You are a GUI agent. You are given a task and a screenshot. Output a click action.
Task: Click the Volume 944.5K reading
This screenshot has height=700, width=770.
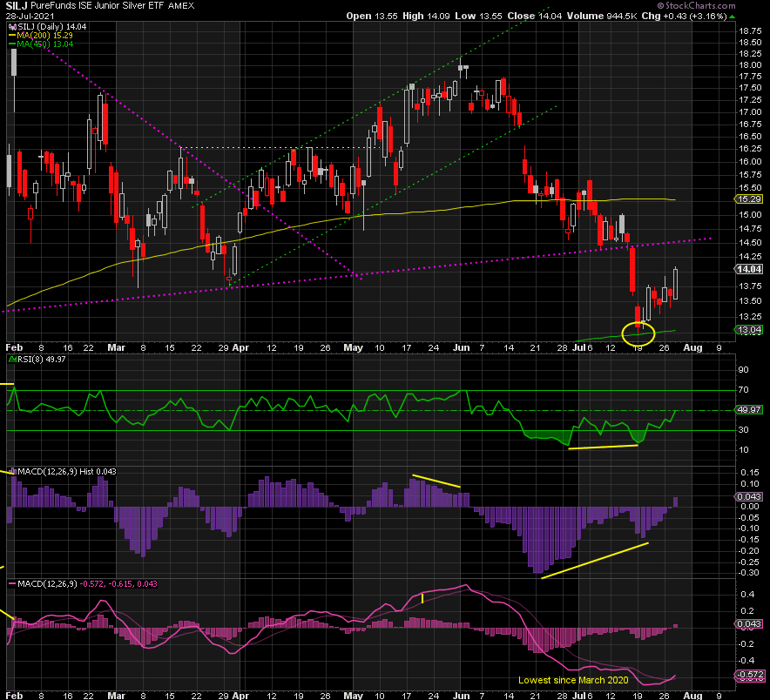pyautogui.click(x=602, y=17)
